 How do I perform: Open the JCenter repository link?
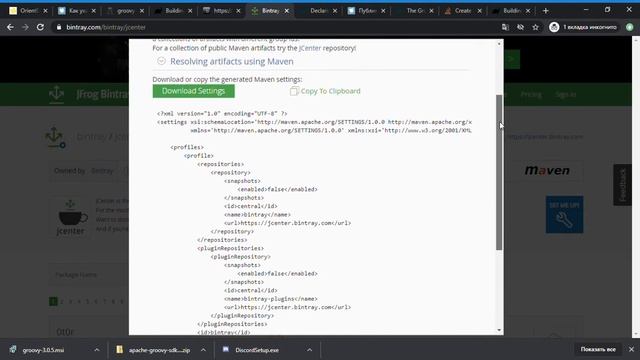click(310, 48)
